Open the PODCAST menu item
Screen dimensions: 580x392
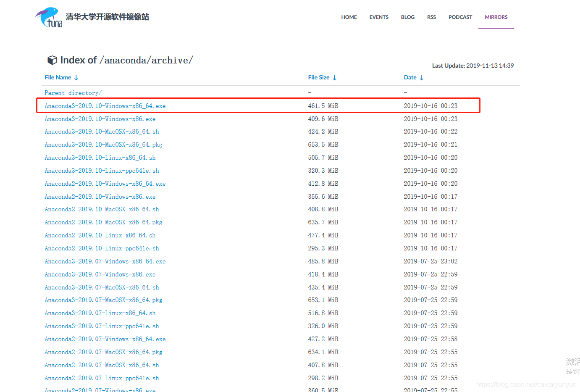tap(460, 17)
